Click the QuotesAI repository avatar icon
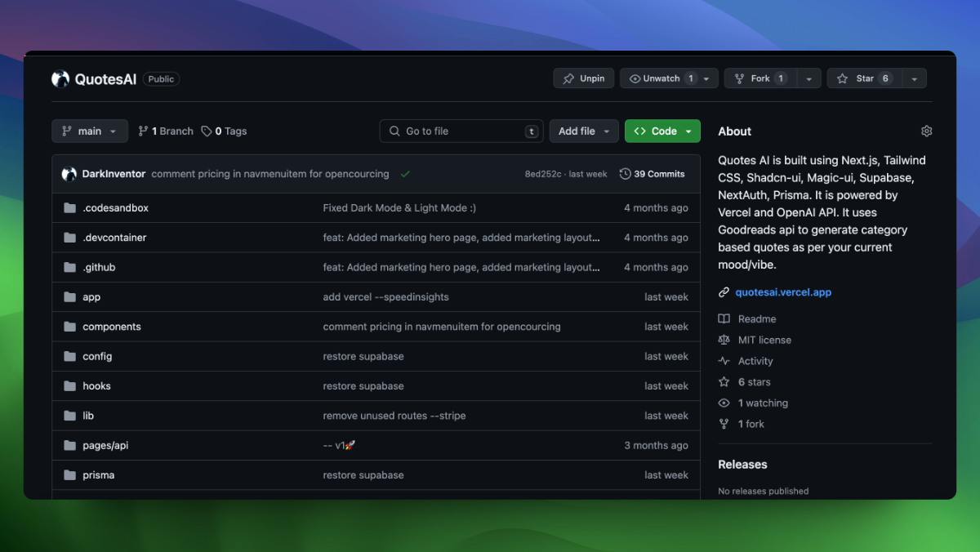The image size is (980, 552). pyautogui.click(x=60, y=79)
